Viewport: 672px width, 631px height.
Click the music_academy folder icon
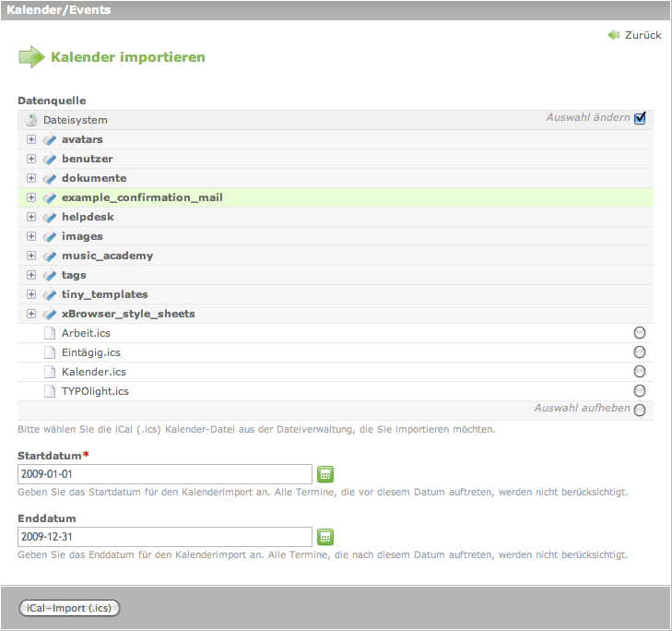50,256
